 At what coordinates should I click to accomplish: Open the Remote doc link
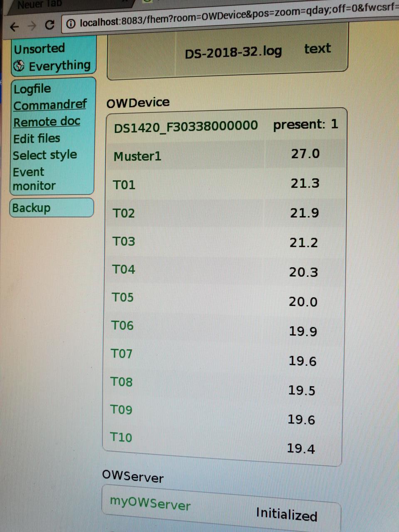[x=47, y=121]
